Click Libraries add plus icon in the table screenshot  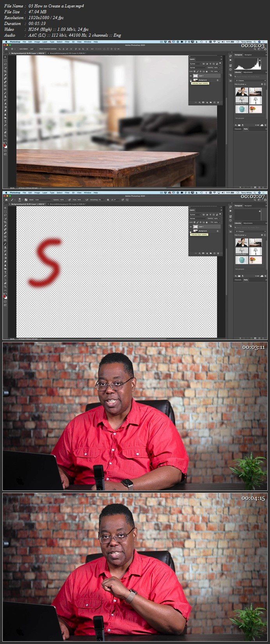click(236, 125)
